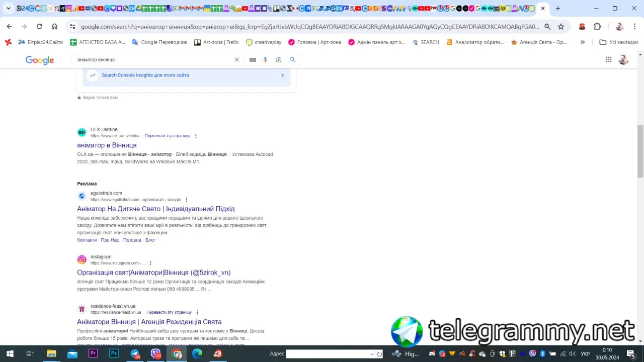The image size is (644, 362).
Task: Open the browser home page
Action: [x=54, y=27]
